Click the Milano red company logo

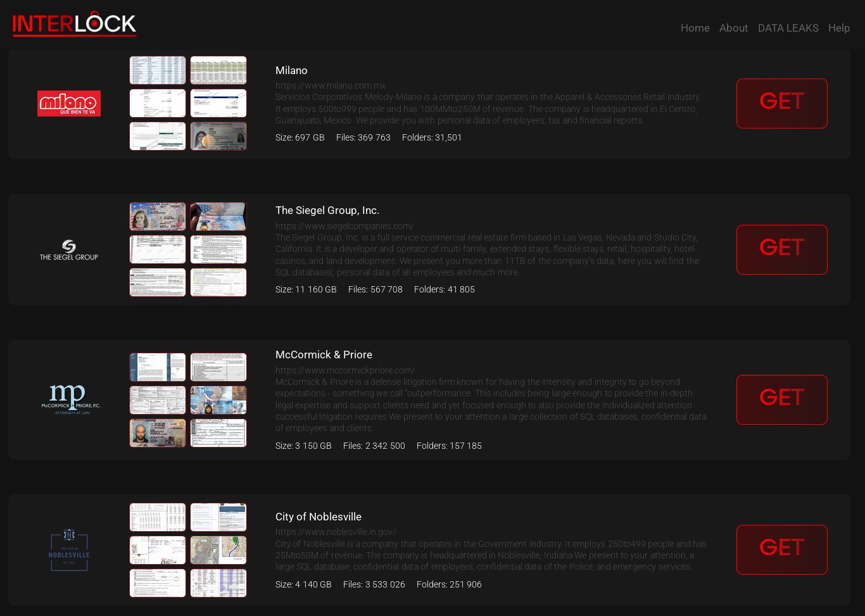69,103
